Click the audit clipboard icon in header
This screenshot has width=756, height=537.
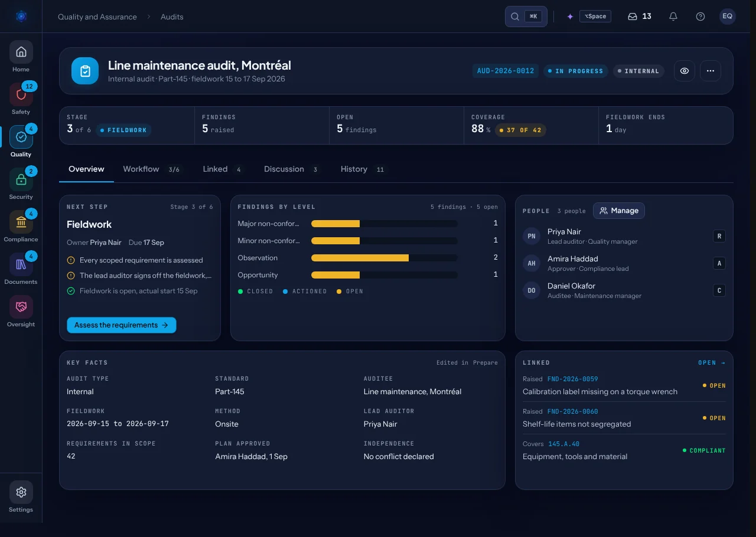coord(85,71)
